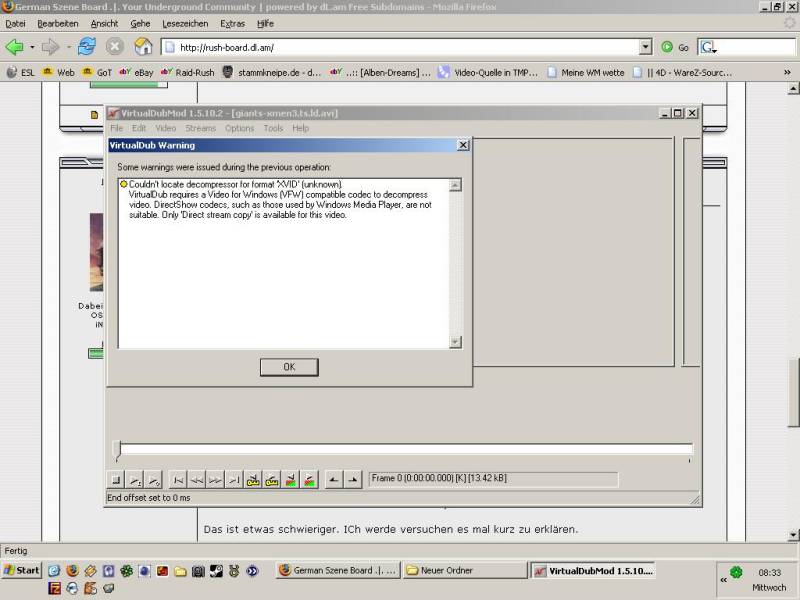Step forward one frame in VirtualDub

(x=215, y=480)
